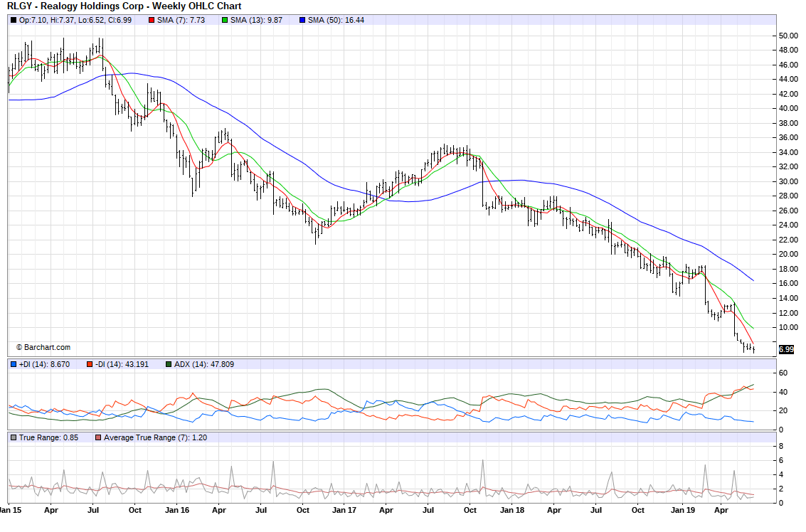Click the RLGY Weekly OHLC Chart title
The height and width of the screenshot is (532, 806).
tap(124, 6)
